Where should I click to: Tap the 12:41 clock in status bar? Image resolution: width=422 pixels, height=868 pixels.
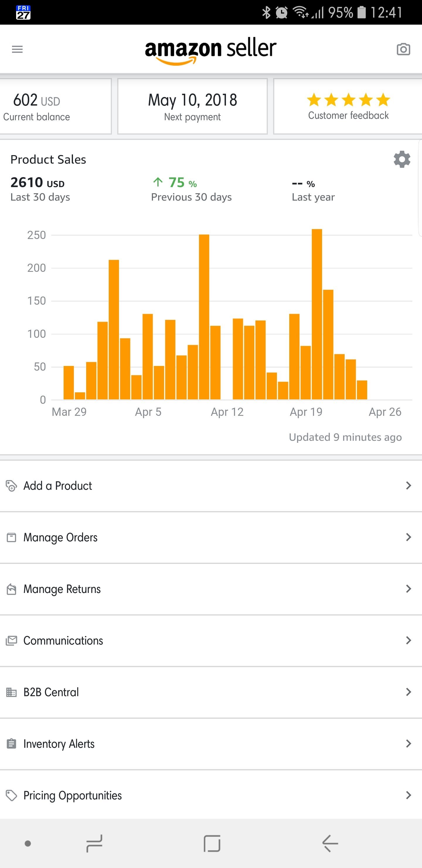(x=386, y=13)
